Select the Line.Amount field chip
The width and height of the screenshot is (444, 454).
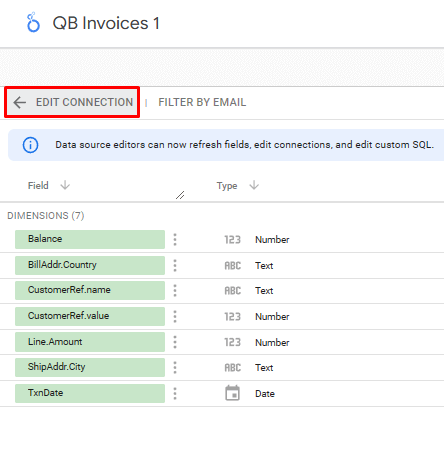coord(90,342)
